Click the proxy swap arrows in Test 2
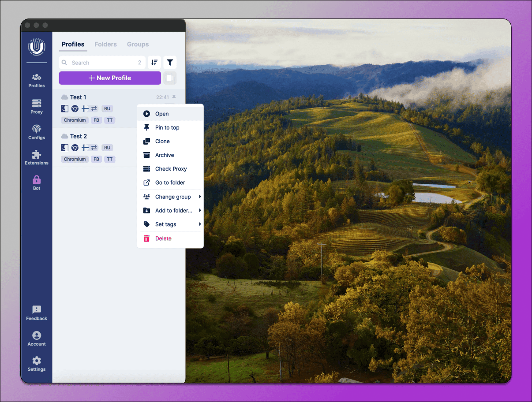532x402 pixels. pyautogui.click(x=94, y=148)
